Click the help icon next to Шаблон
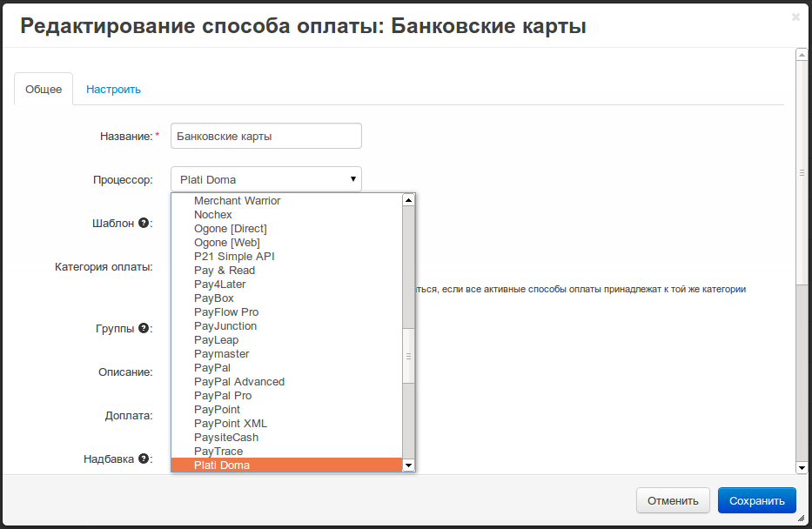 [144, 223]
